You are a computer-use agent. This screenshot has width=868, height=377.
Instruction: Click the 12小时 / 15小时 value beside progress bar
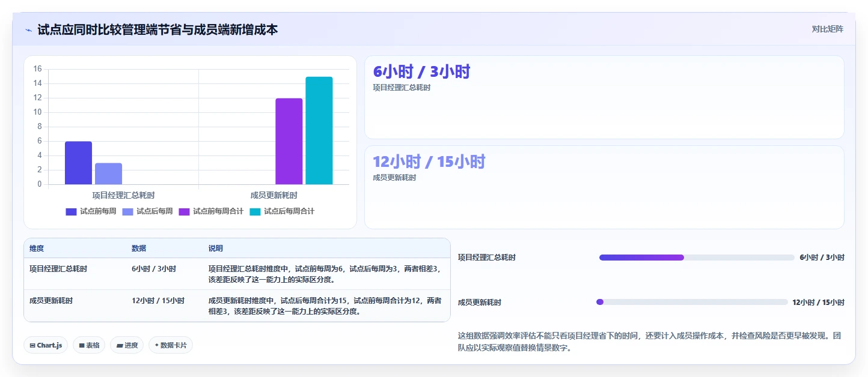tap(818, 303)
